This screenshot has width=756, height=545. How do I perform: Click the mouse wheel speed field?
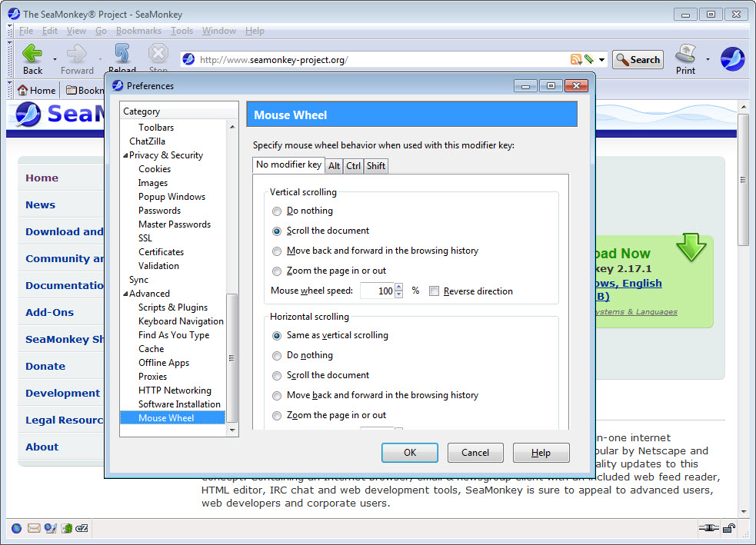click(377, 291)
